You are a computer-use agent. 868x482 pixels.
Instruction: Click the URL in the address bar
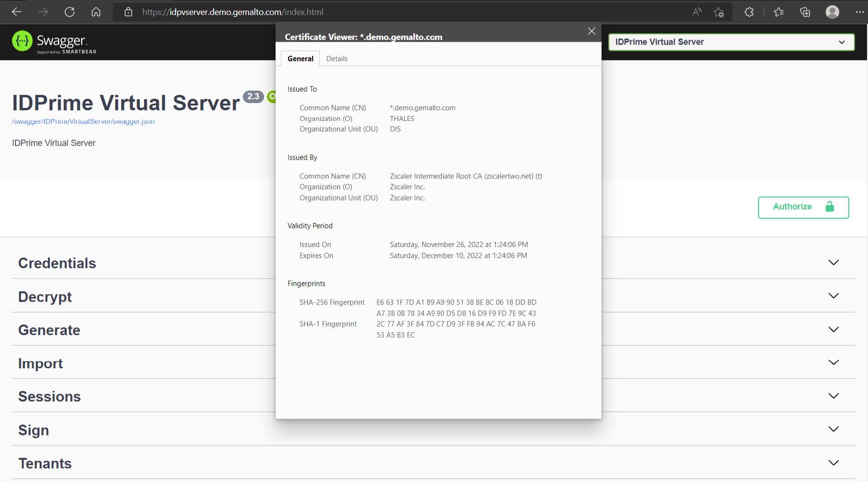pos(233,12)
